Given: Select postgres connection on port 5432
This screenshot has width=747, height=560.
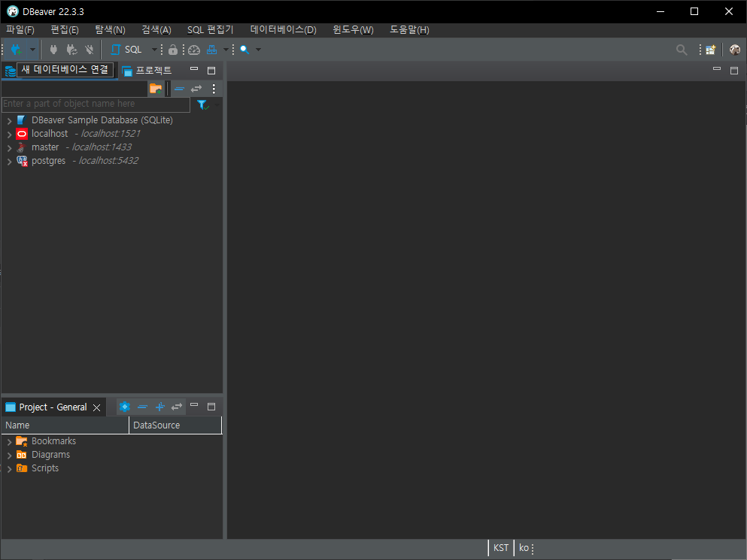Looking at the screenshot, I should tap(85, 160).
